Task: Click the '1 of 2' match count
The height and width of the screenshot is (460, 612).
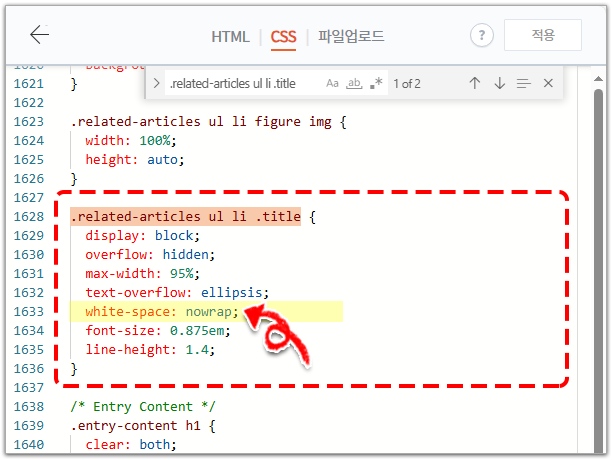Action: [407, 84]
